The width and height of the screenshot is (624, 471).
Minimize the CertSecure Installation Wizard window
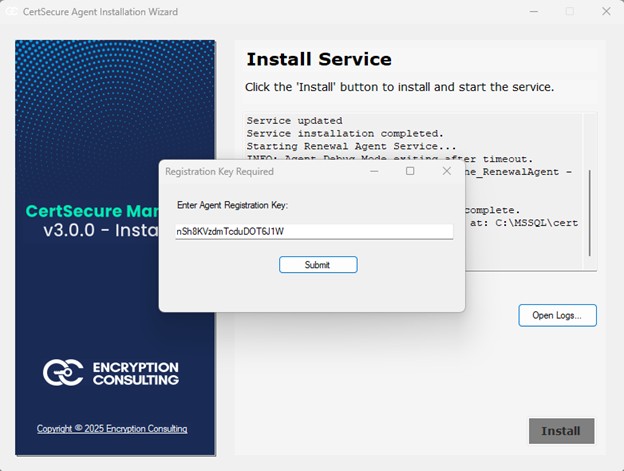click(534, 12)
